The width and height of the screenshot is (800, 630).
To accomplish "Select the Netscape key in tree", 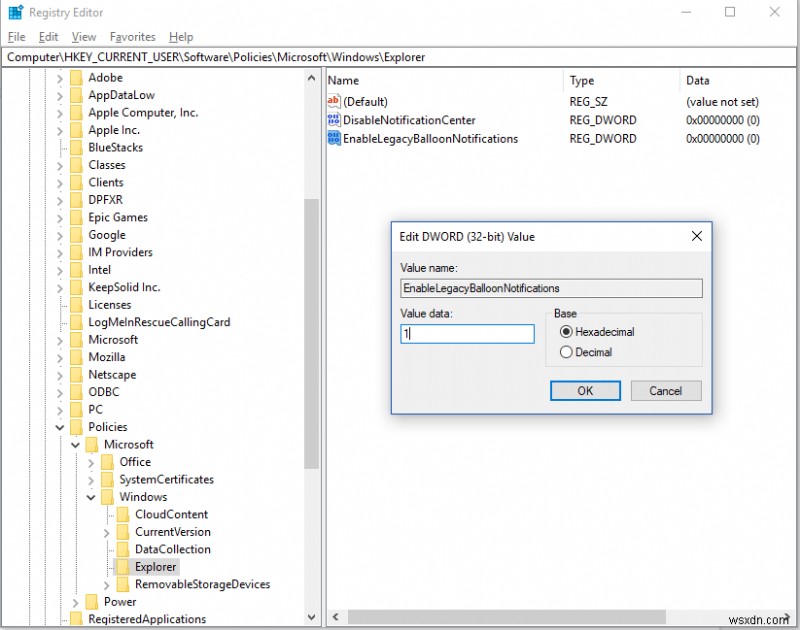I will click(x=112, y=374).
